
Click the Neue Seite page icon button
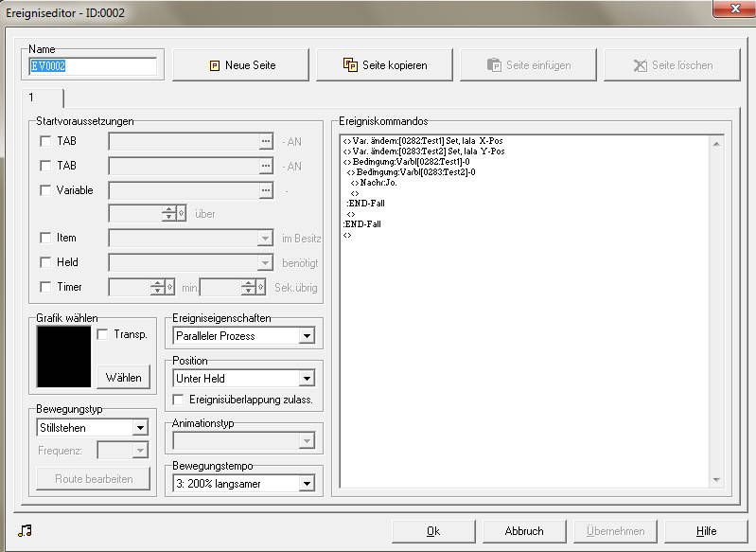pyautogui.click(x=215, y=65)
